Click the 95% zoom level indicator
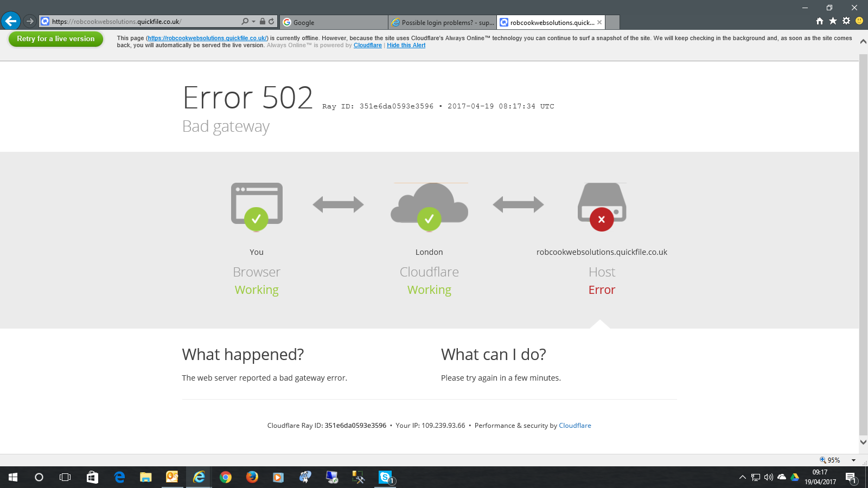868x488 pixels. tap(830, 460)
